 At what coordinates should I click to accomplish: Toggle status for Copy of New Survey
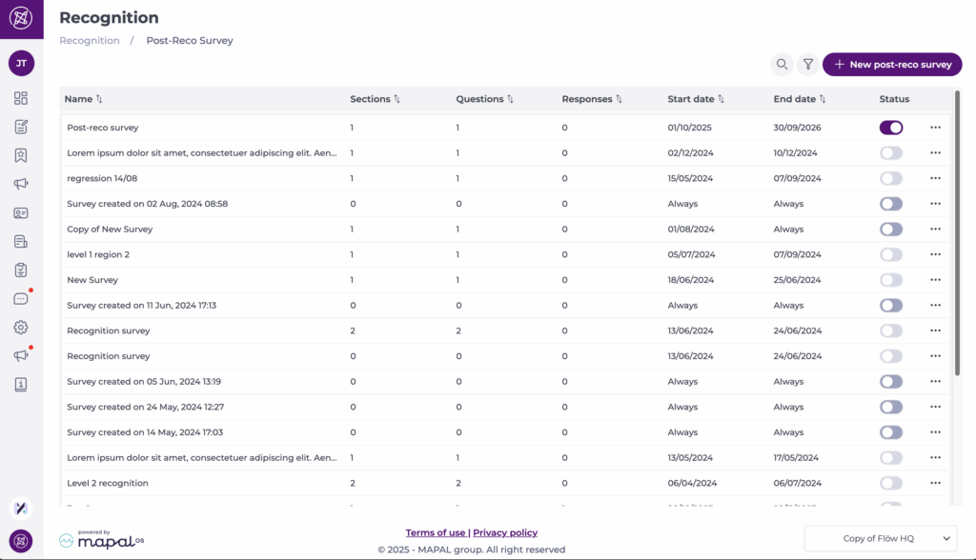[890, 230]
